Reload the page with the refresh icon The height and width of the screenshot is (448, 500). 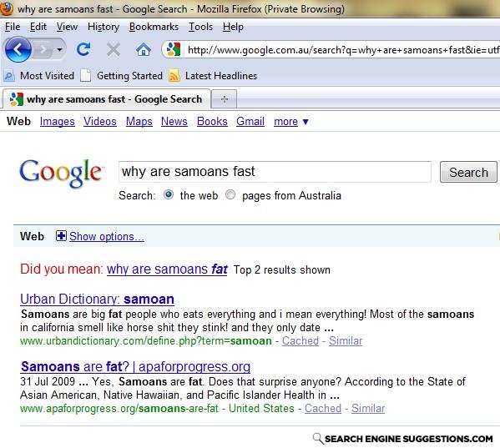point(83,49)
